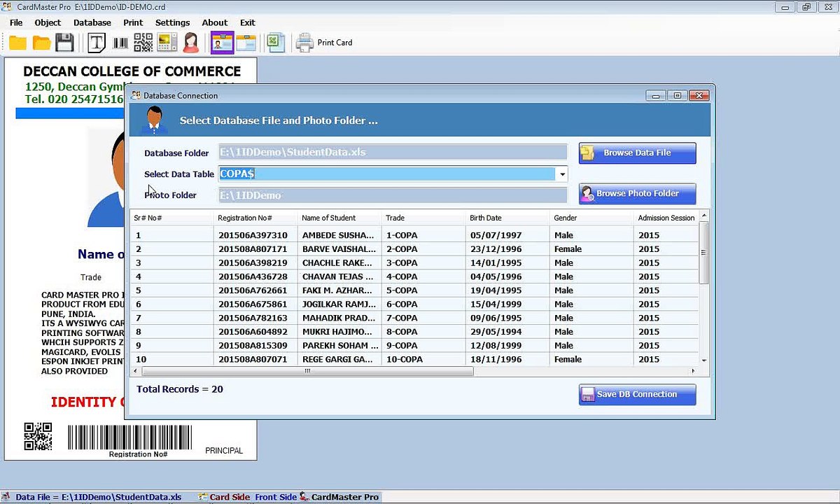Click Browse Data File button
Screen dimensions: 840x504
click(x=637, y=153)
